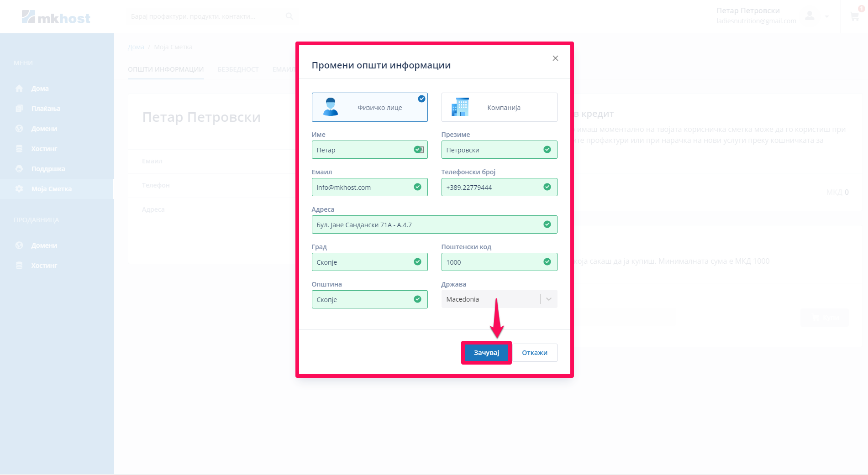The height and width of the screenshot is (475, 868).
Task: Click the user profile avatar icon
Action: [810, 16]
